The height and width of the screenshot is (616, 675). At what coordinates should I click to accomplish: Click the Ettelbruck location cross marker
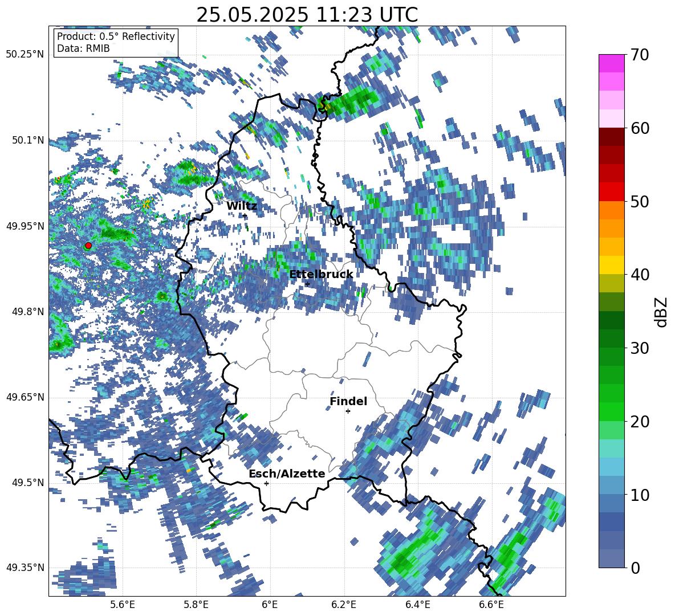click(x=307, y=284)
